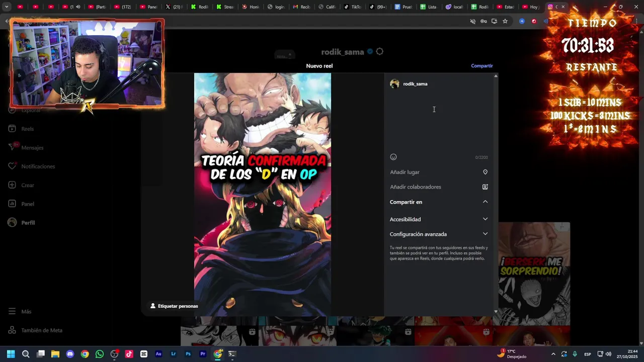Viewport: 644px width, 362px height.
Task: Click the collaborators icon beside Añadir colaboradores
Action: pos(485,187)
